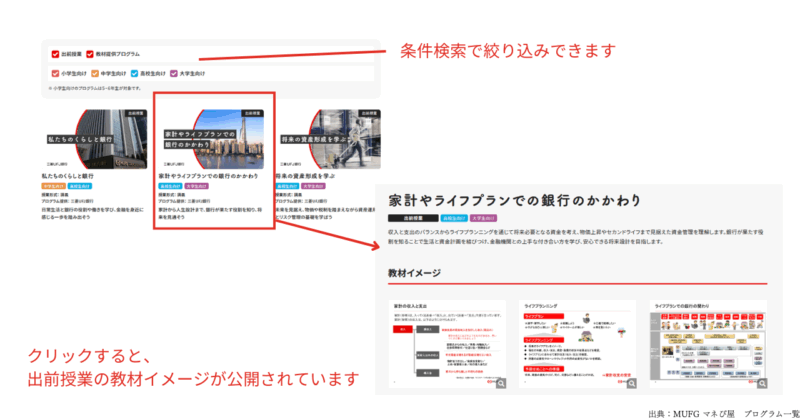Open the 将来の資産形成を学ぶ card image
The height and width of the screenshot is (419, 800).
330,139
